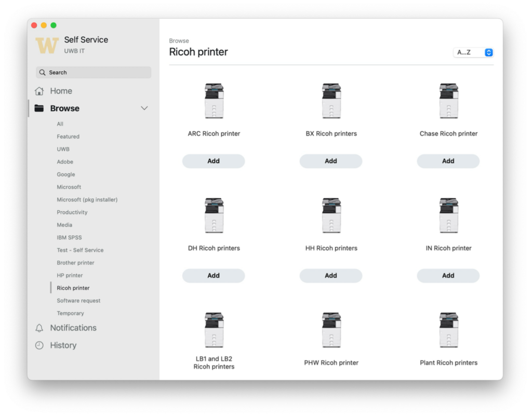The width and height of the screenshot is (532, 418).
Task: Click the LB1 and LB2 Ricoh printers title
Action: click(214, 363)
